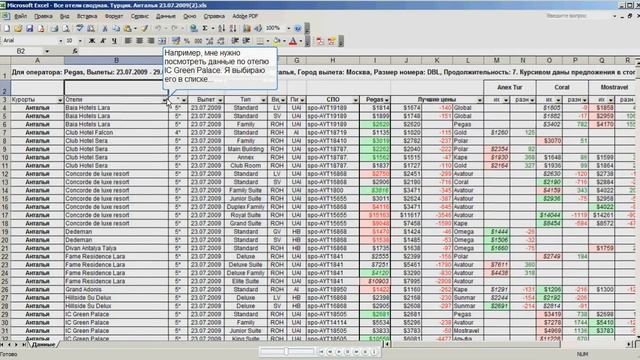Screen dimensions: 640x360
Task: Select row header 10
Action: pos(5,158)
